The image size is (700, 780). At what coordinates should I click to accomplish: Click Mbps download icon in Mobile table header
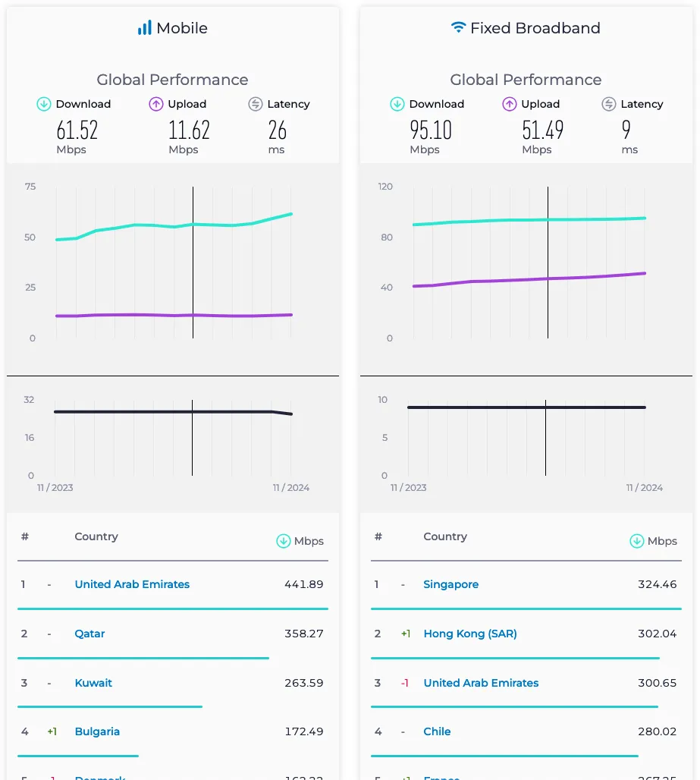click(x=284, y=541)
